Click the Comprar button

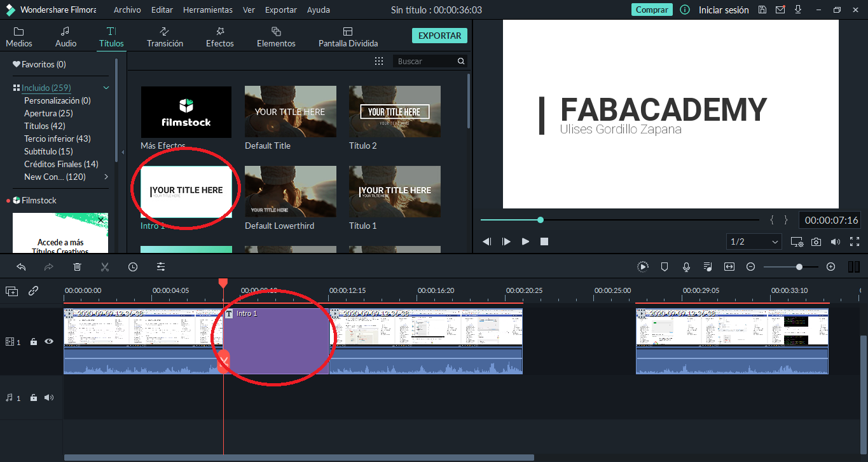[652, 10]
